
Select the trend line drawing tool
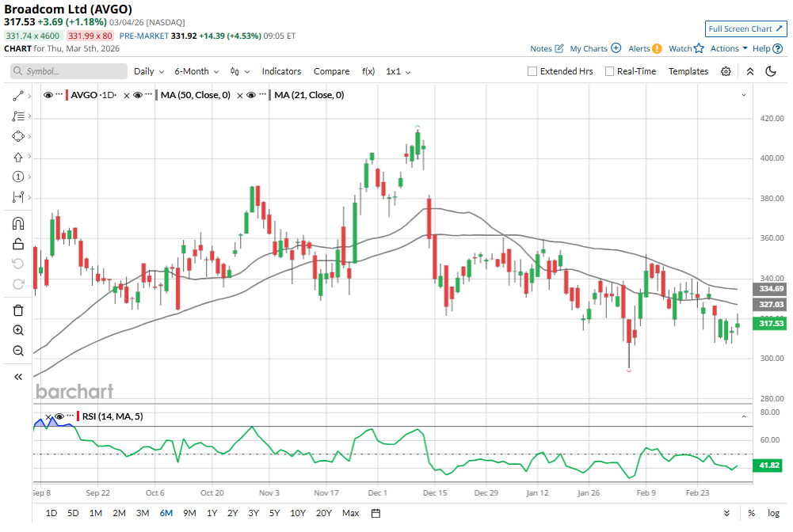(18, 96)
